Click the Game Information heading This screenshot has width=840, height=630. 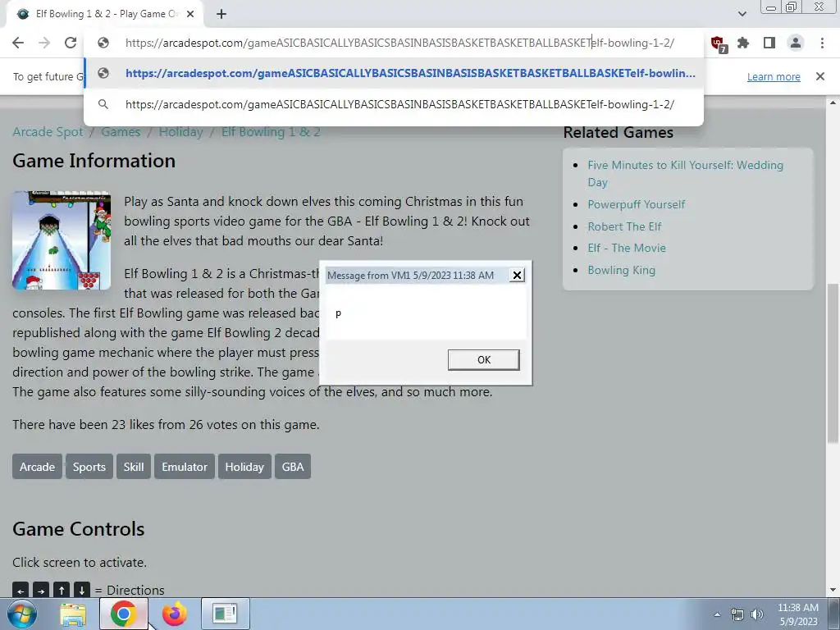click(x=94, y=161)
